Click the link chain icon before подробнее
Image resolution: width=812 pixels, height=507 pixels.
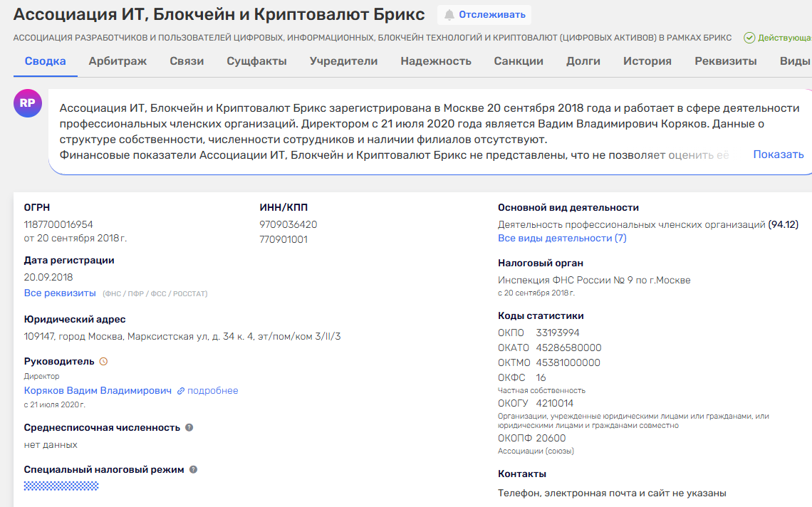[x=181, y=391]
